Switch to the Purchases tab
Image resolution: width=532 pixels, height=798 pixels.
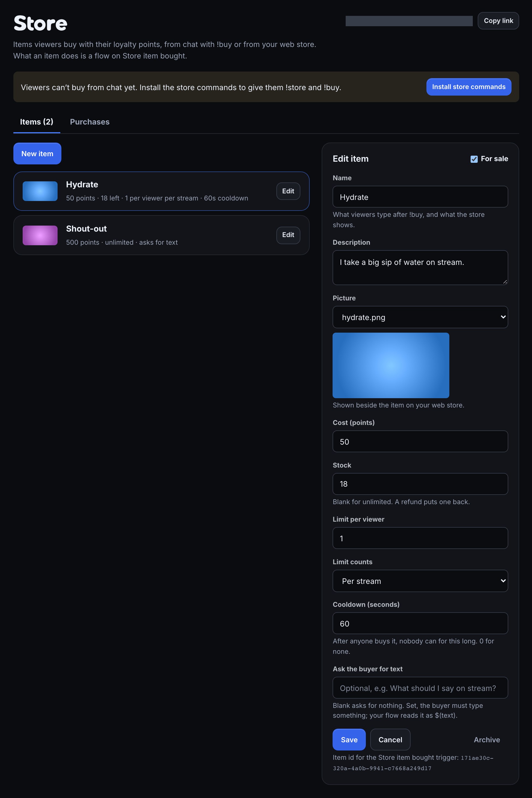89,122
